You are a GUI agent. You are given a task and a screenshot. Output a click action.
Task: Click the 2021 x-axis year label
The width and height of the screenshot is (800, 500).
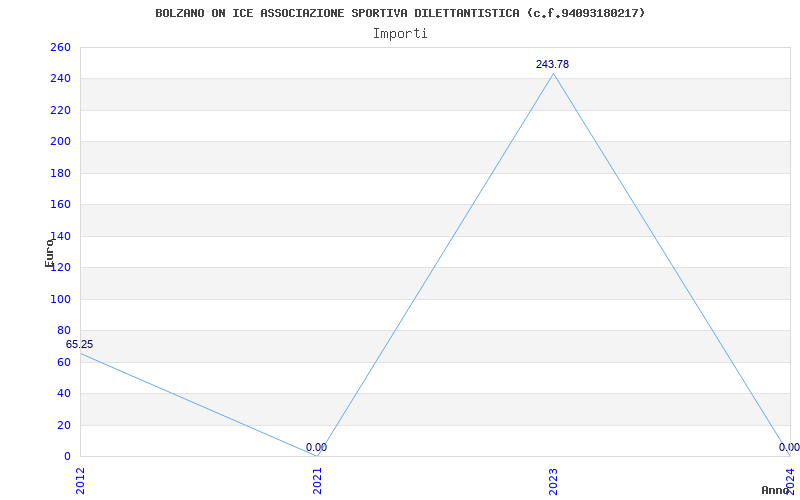(317, 481)
